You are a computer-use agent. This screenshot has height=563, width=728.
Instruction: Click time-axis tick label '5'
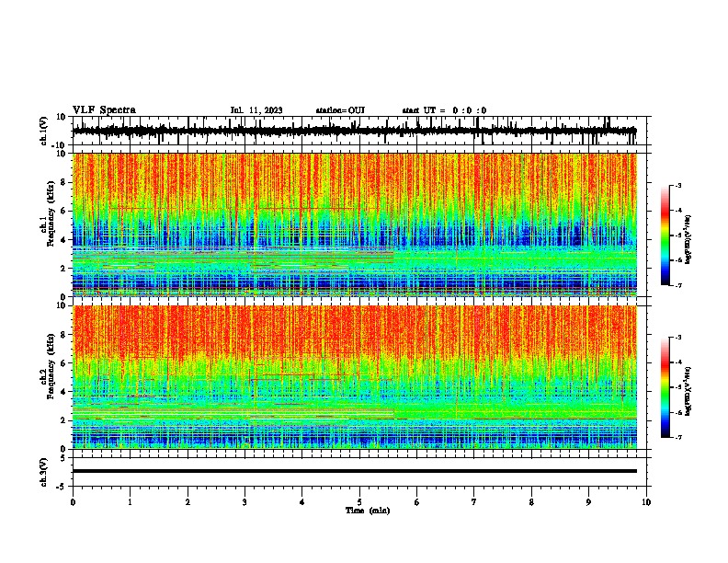pos(359,502)
